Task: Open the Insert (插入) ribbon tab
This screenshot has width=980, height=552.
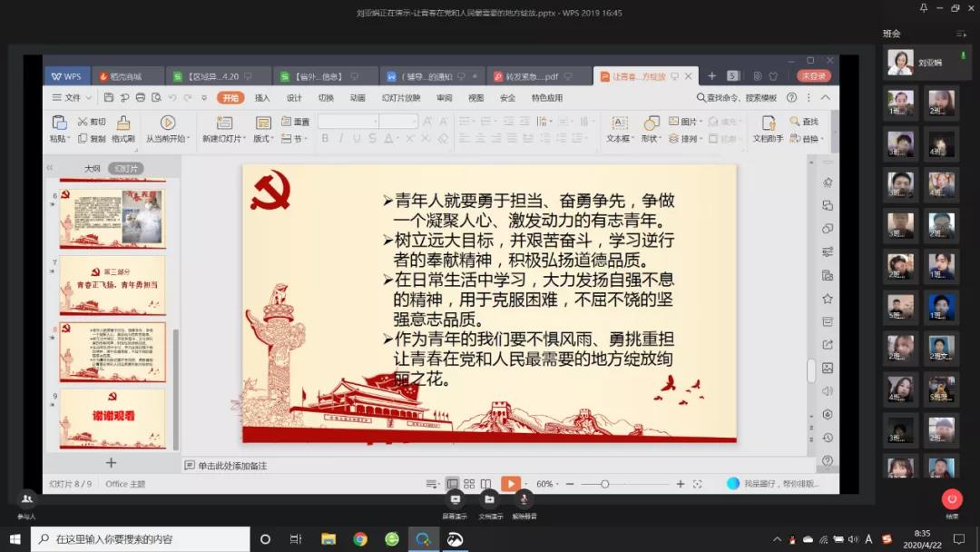Action: (x=262, y=98)
